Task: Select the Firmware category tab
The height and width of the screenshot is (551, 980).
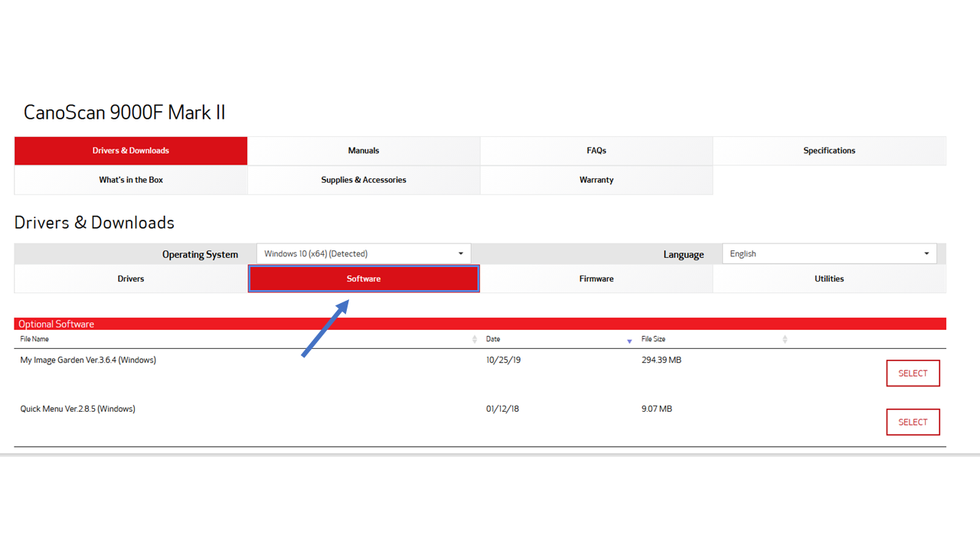Action: 596,279
